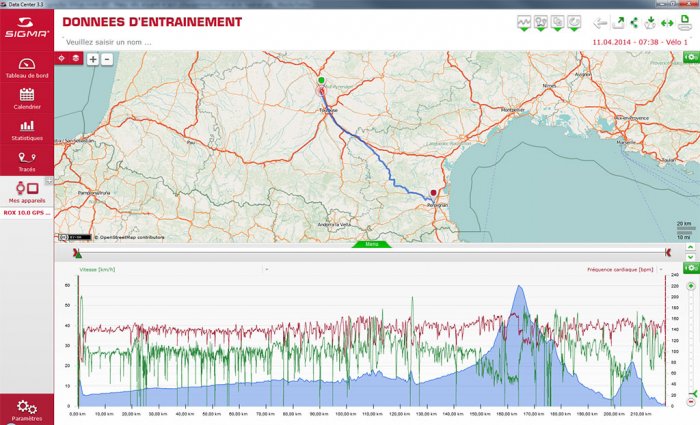The image size is (700, 425).
Task: Click the green plus on chart zoom slider
Action: [691, 286]
